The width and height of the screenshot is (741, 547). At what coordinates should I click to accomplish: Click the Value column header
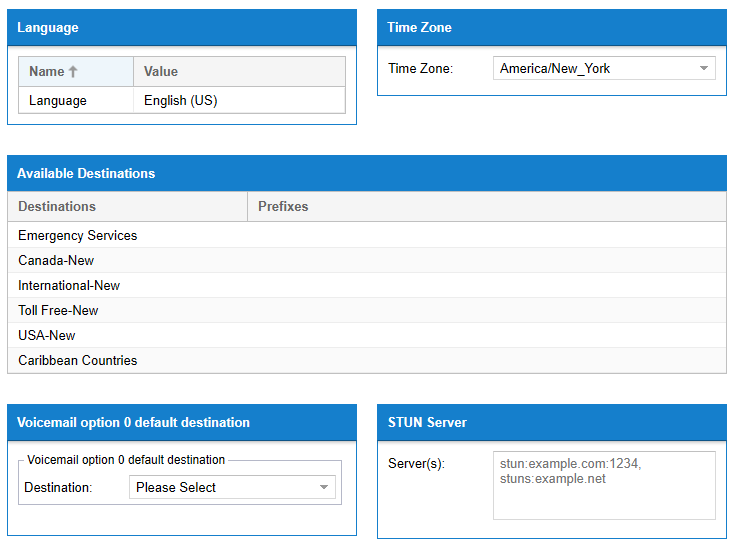161,72
